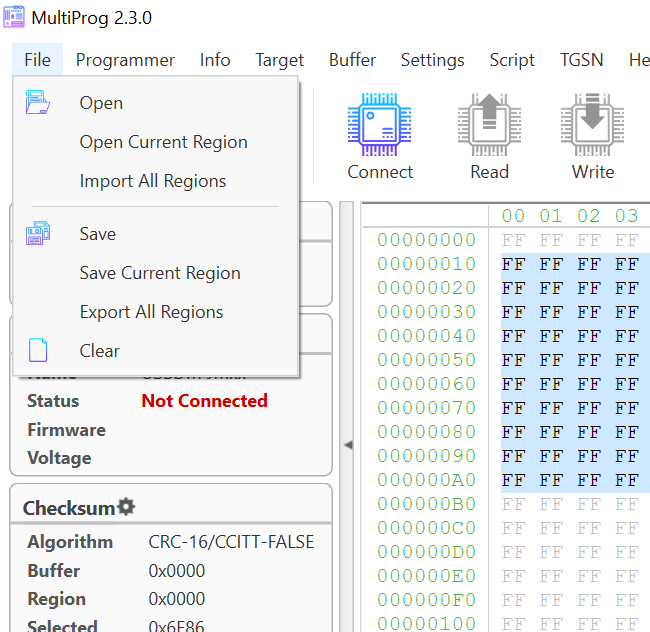Click column header 01
Screen dimensions: 650x632
(x=551, y=216)
